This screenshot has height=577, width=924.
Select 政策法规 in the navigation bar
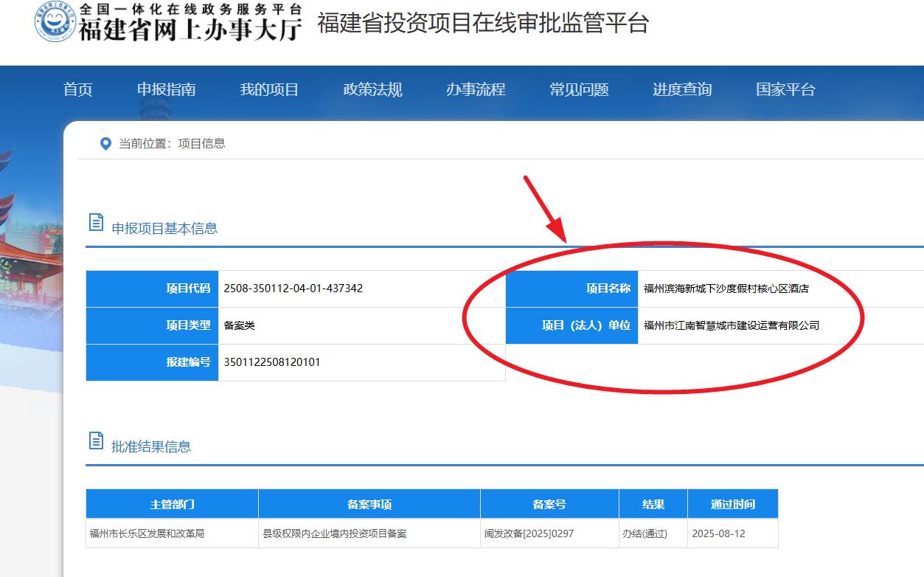[372, 90]
